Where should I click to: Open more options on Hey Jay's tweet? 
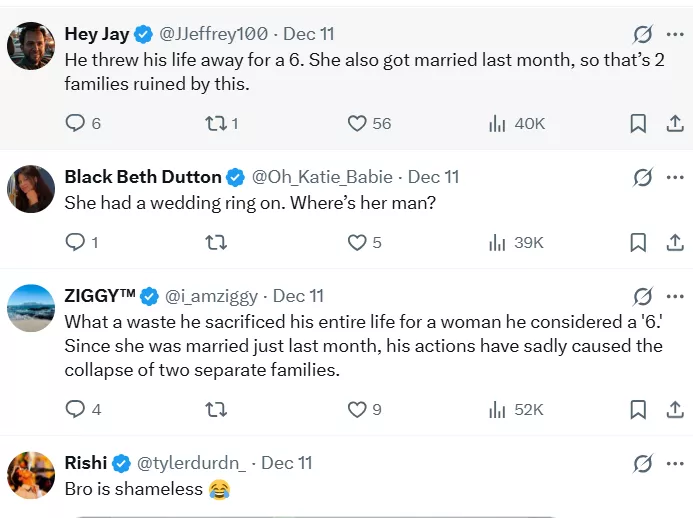[x=675, y=34]
